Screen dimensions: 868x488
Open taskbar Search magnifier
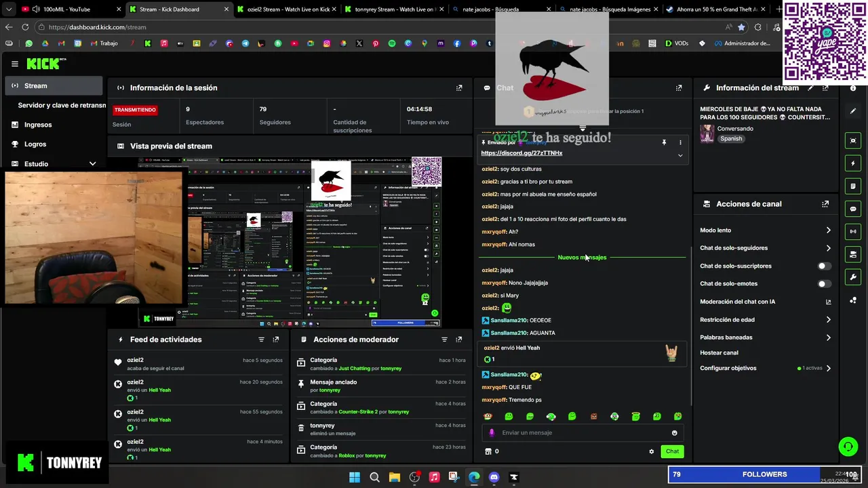click(x=374, y=477)
